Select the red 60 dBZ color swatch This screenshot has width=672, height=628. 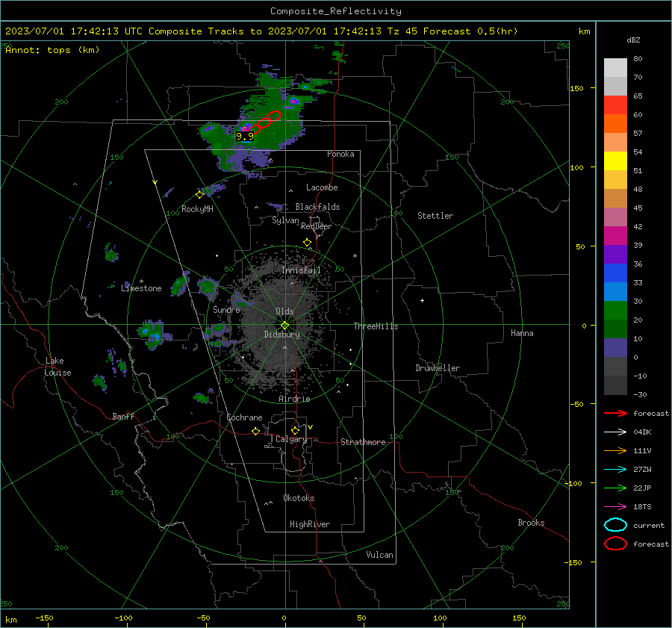point(615,105)
